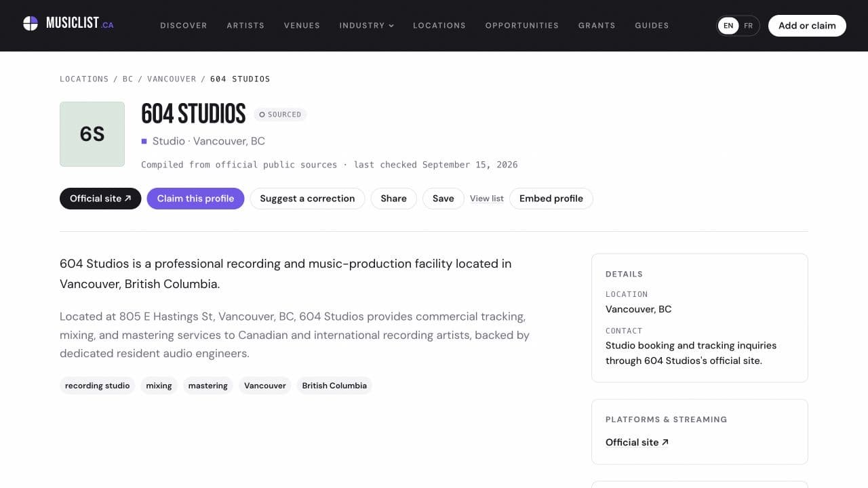Share the 604 Studios profile
The height and width of the screenshot is (488, 868).
point(393,199)
